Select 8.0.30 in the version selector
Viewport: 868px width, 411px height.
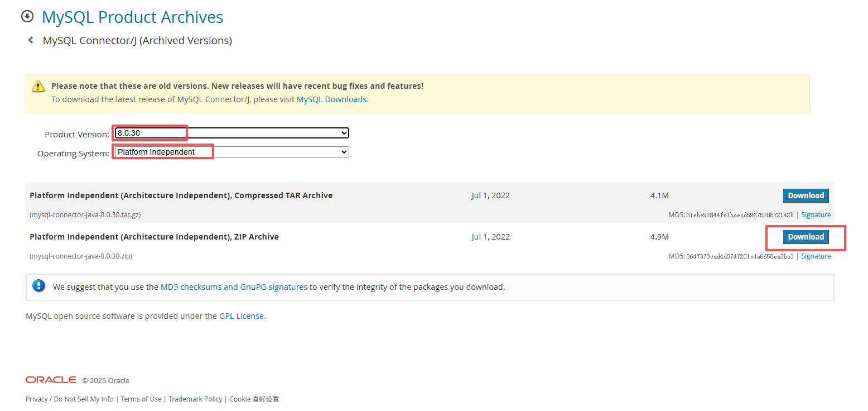[150, 133]
